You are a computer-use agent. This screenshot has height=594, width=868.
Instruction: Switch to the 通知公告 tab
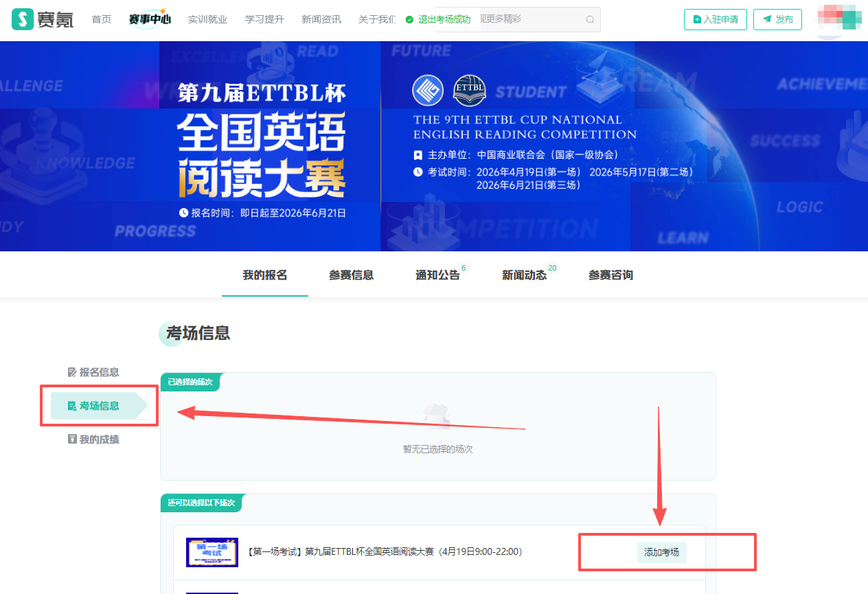point(437,275)
